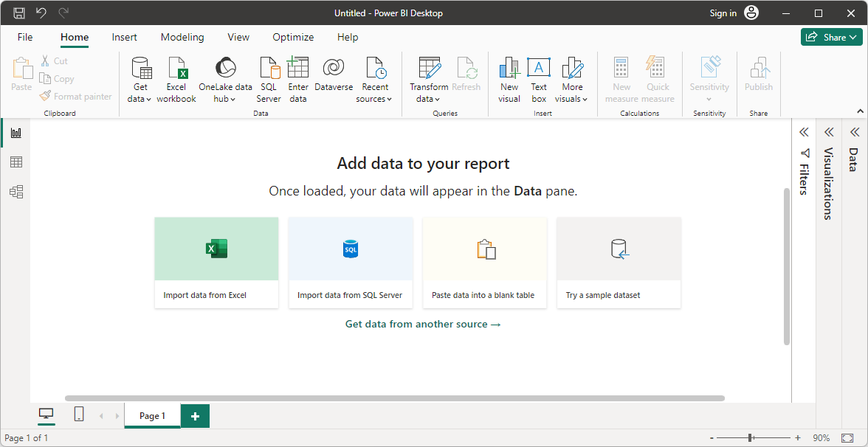
Task: Click the Cut scissors command
Action: click(x=54, y=60)
